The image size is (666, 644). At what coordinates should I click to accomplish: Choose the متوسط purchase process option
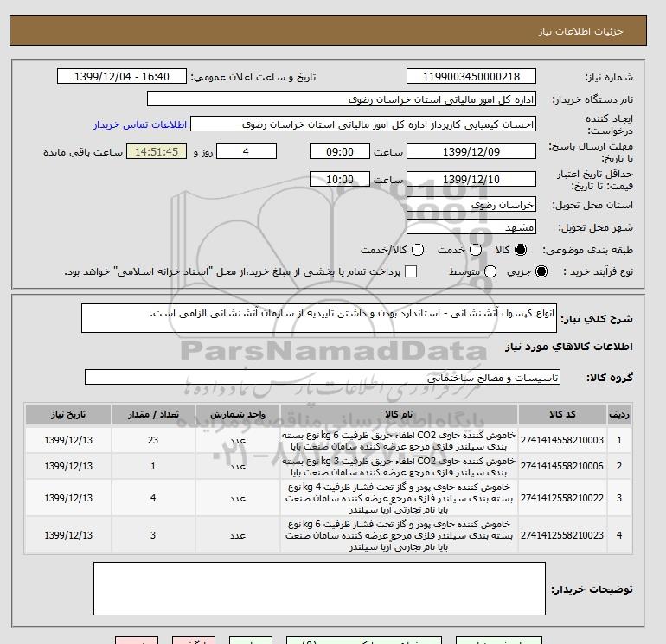490,271
